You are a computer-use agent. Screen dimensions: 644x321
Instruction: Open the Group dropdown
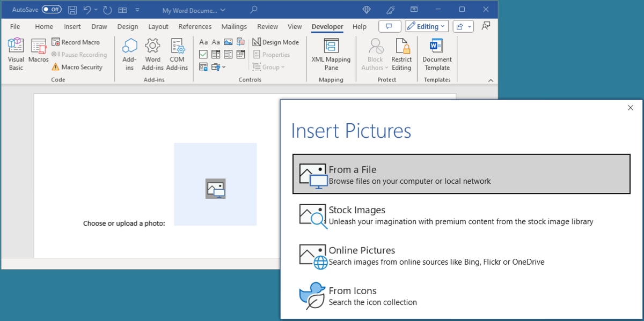(269, 66)
